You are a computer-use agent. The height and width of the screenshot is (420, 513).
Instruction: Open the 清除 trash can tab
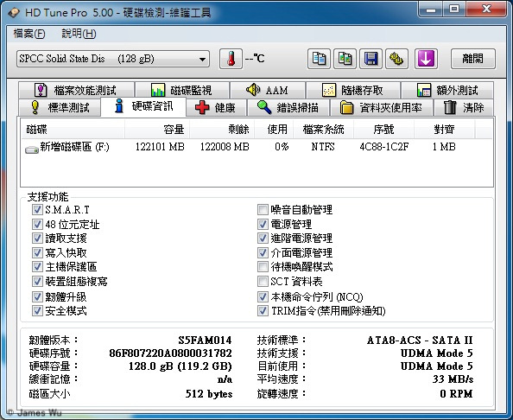pyautogui.click(x=464, y=107)
